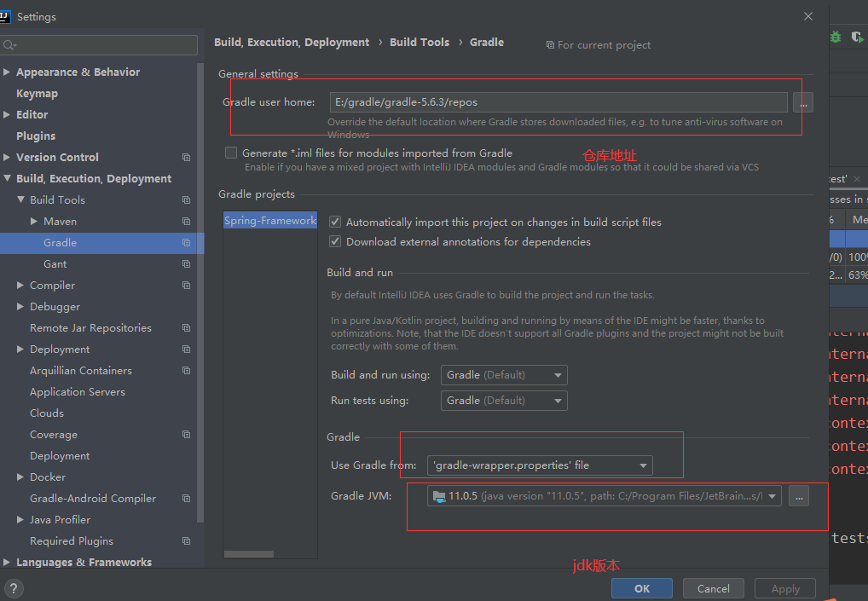Expand Languages & Frameworks section
The image size is (868, 601).
(x=7, y=563)
